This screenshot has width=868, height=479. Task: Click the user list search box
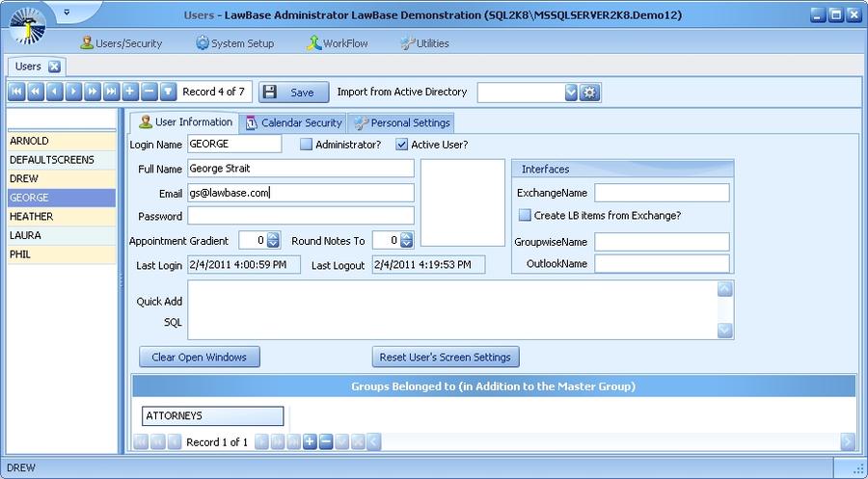(x=62, y=119)
